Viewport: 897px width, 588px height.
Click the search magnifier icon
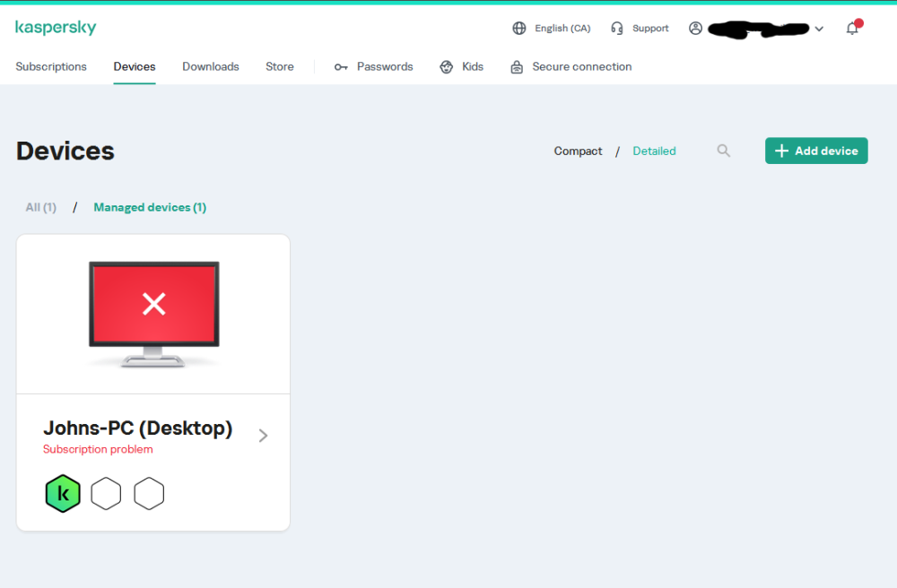click(724, 151)
